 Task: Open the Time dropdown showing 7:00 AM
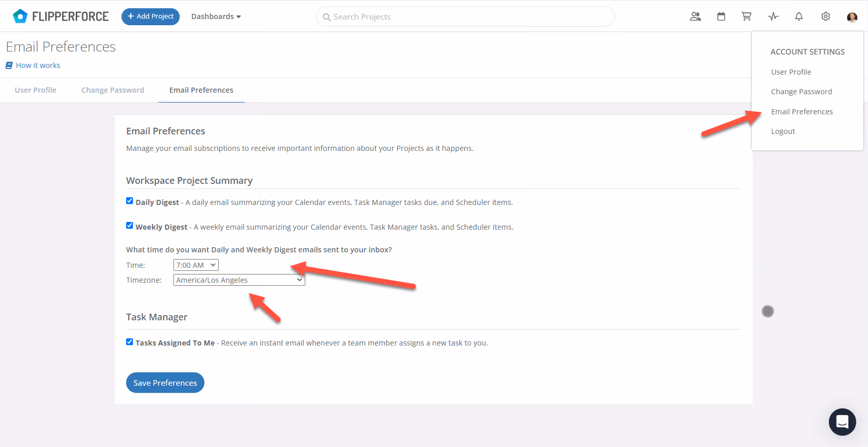(x=196, y=265)
